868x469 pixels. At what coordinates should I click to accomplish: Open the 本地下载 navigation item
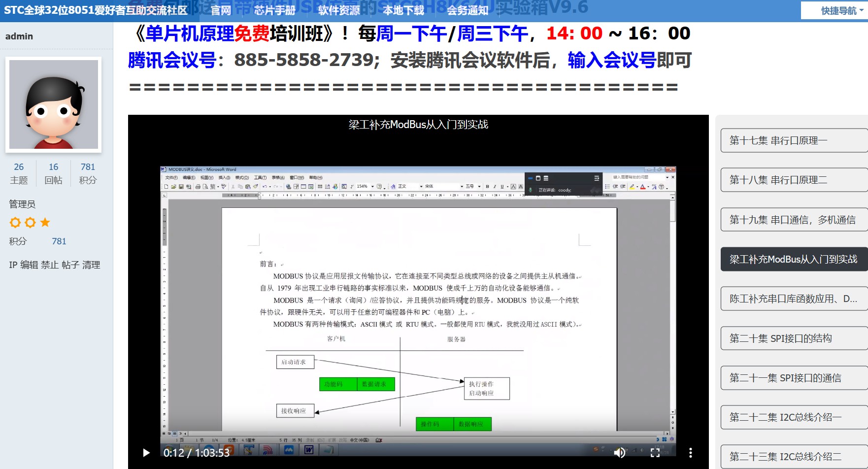(x=403, y=10)
